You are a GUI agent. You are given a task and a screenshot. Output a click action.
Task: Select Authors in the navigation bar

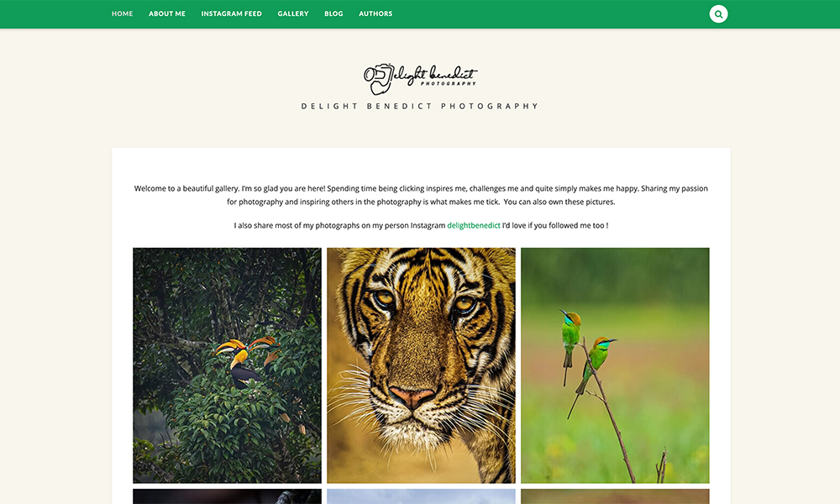(375, 14)
